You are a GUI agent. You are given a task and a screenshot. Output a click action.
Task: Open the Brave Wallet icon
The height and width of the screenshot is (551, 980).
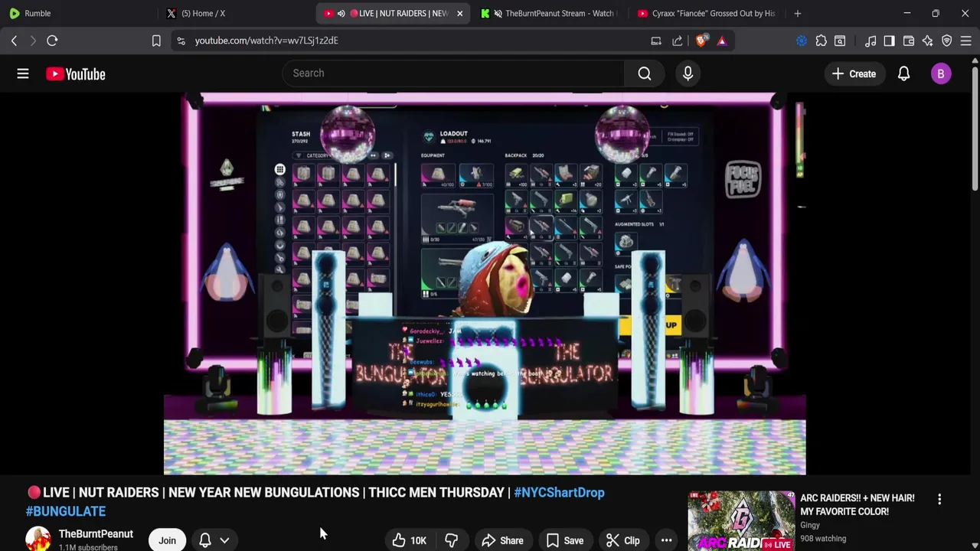pos(909,41)
